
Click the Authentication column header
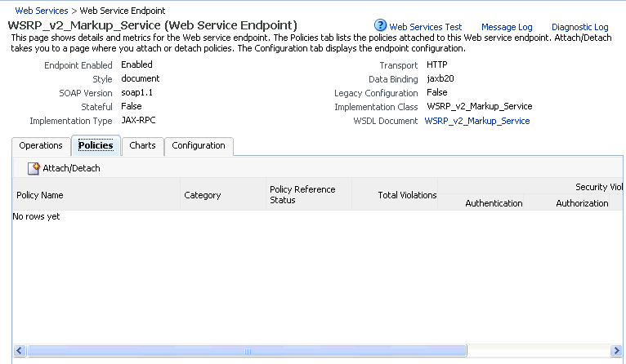[481, 203]
